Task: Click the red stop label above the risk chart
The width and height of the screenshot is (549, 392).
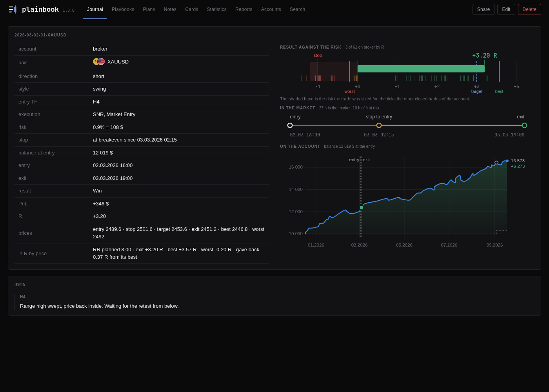Action: tap(318, 55)
